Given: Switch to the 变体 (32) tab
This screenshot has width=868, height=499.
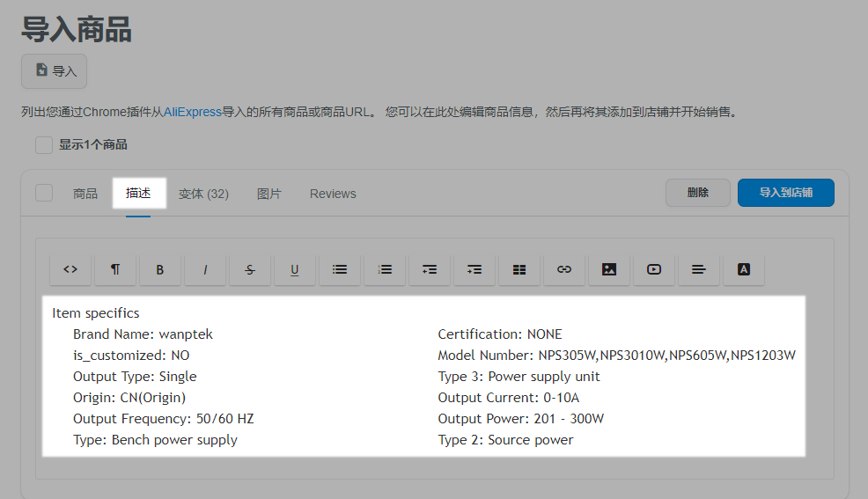Looking at the screenshot, I should (x=203, y=194).
